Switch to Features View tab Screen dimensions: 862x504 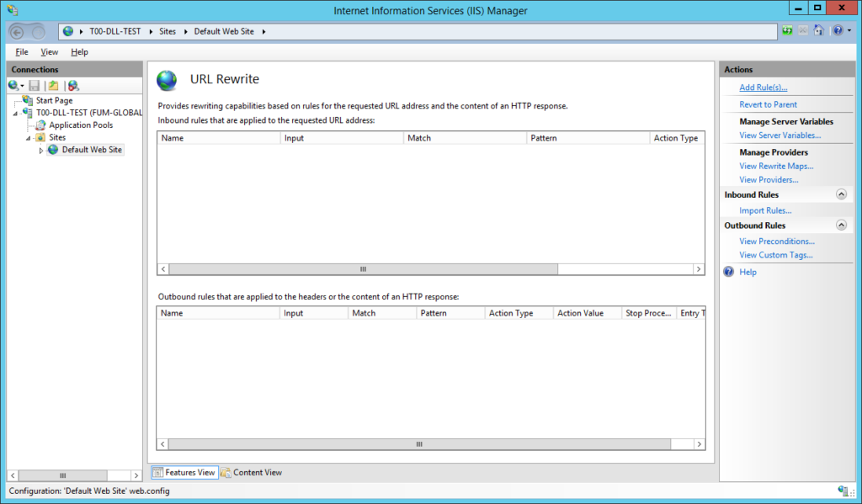(184, 472)
